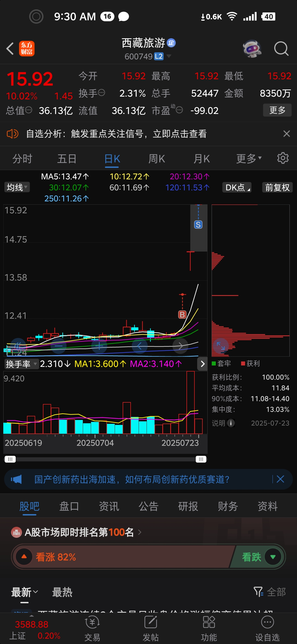Move chart right with arrow button
This screenshot has height=644, width=297.
[180, 346]
